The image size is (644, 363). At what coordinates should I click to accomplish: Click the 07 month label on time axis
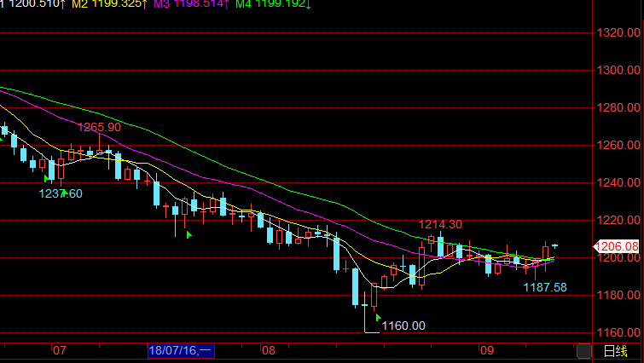[60, 351]
